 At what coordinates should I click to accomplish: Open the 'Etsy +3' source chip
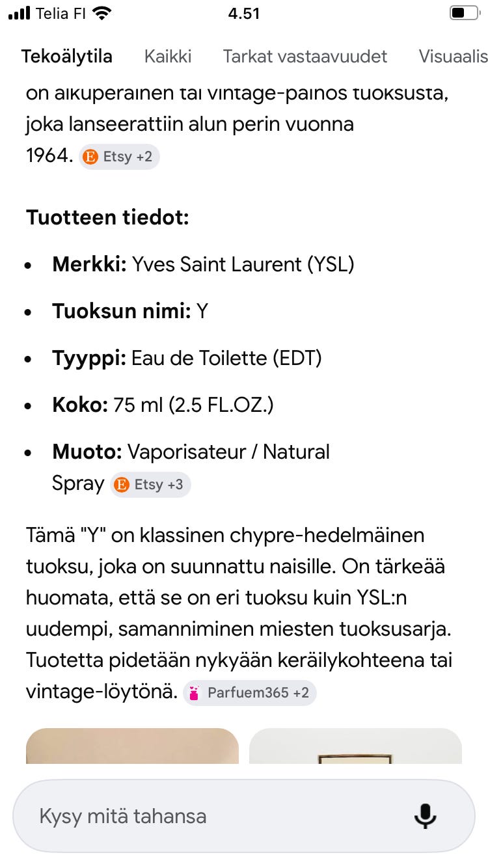click(x=150, y=485)
